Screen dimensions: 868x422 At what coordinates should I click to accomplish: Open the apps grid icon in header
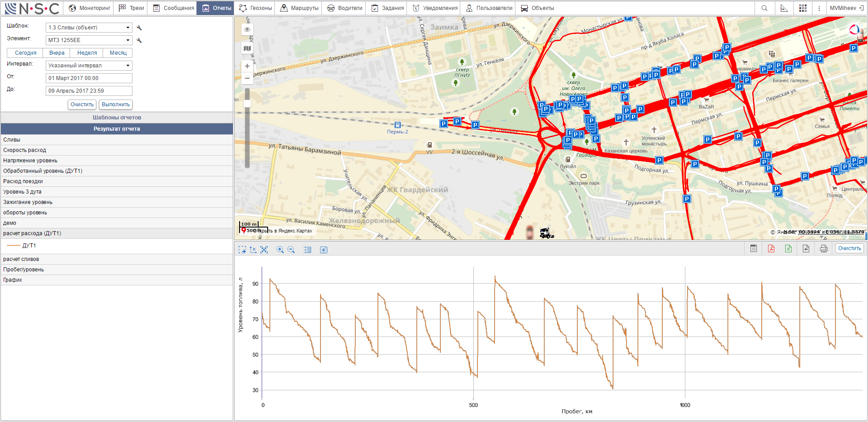(x=803, y=8)
